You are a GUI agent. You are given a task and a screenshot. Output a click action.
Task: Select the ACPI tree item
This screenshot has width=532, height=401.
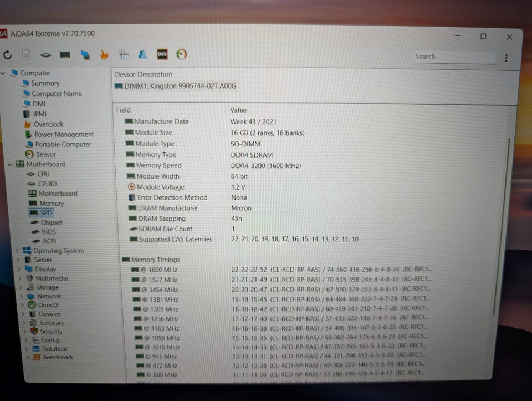click(x=44, y=241)
